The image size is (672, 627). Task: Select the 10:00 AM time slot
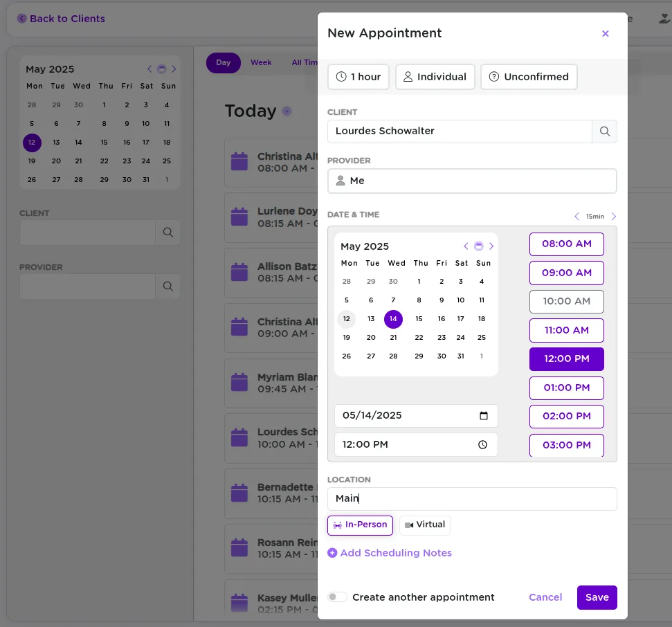click(566, 301)
